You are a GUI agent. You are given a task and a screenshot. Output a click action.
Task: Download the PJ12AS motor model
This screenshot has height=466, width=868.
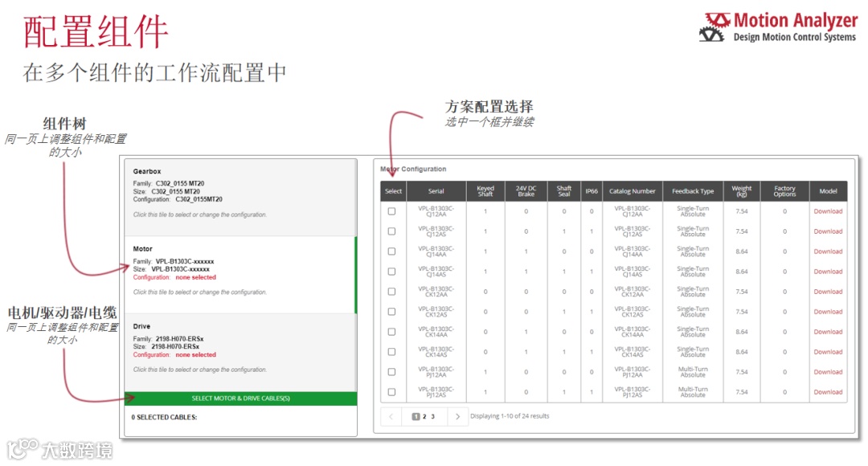828,392
